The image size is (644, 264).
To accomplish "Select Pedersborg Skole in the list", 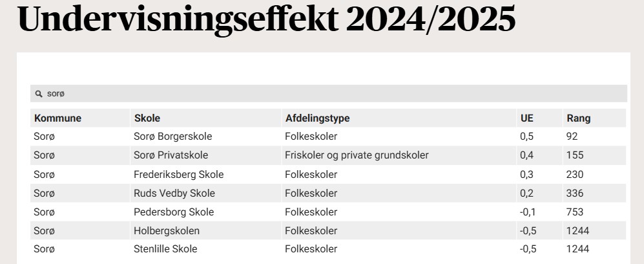I will tap(173, 212).
